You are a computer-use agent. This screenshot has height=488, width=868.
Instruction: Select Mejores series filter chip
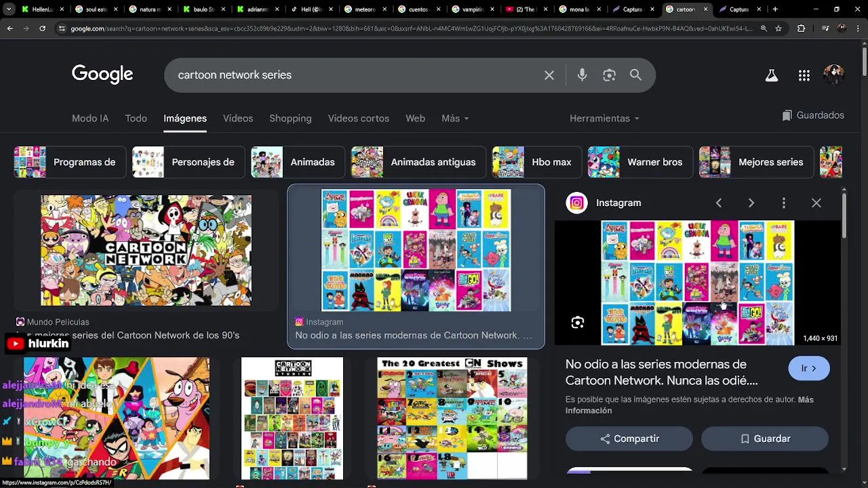pos(757,162)
